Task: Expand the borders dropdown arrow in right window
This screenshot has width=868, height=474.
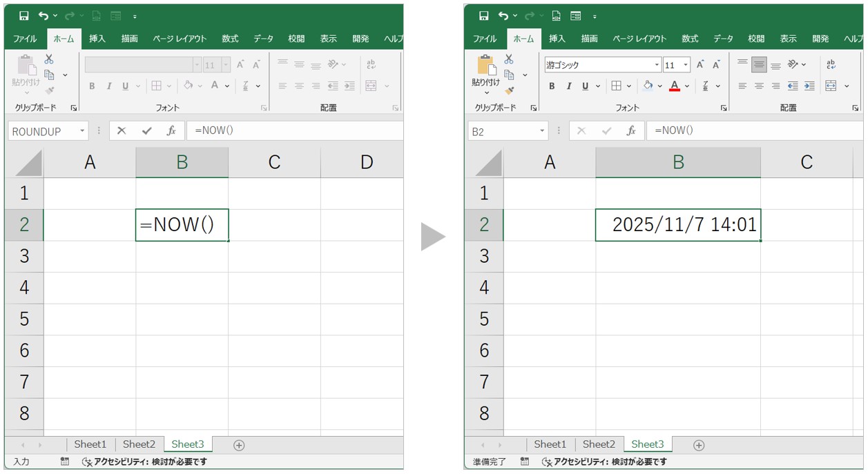Action: (630, 86)
